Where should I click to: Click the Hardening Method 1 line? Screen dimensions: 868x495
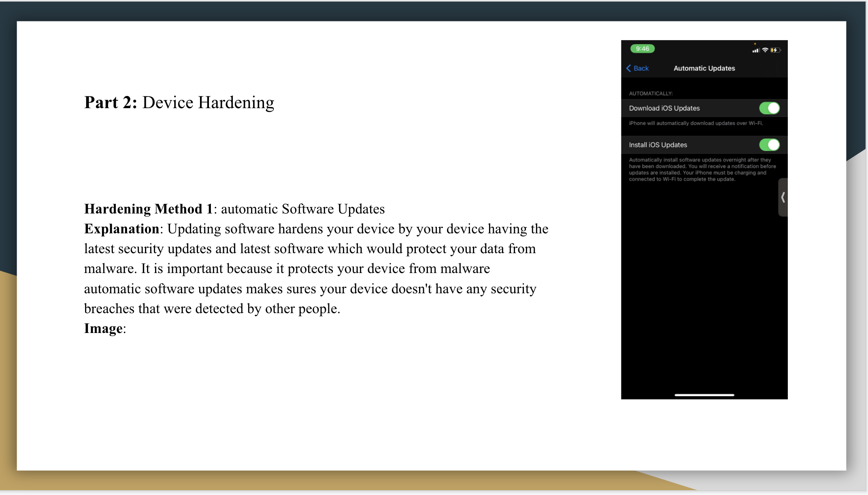234,209
